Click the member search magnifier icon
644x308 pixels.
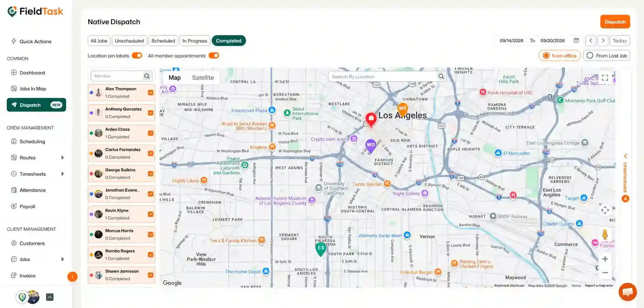tap(147, 76)
